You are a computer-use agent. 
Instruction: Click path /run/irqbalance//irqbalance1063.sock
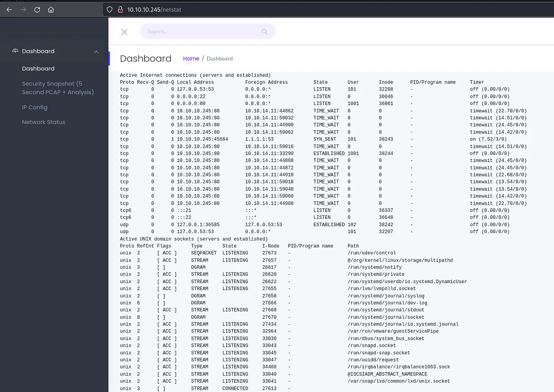[399, 367]
